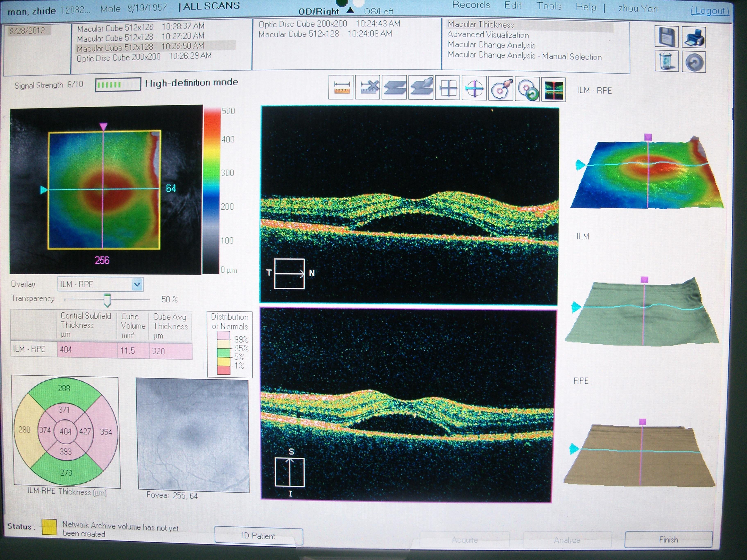Click the Logout link
The image size is (747, 560).
coord(710,11)
